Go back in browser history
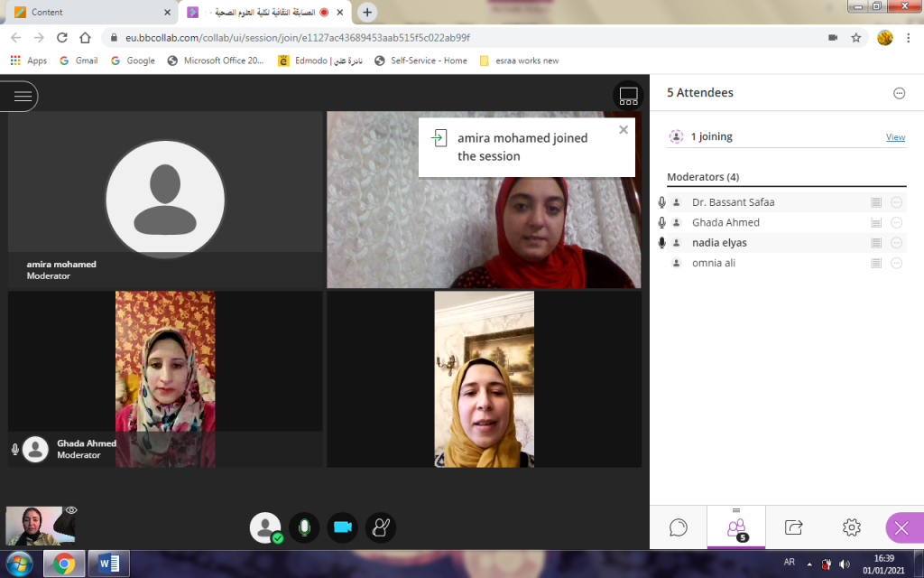924x578 pixels. (16, 38)
